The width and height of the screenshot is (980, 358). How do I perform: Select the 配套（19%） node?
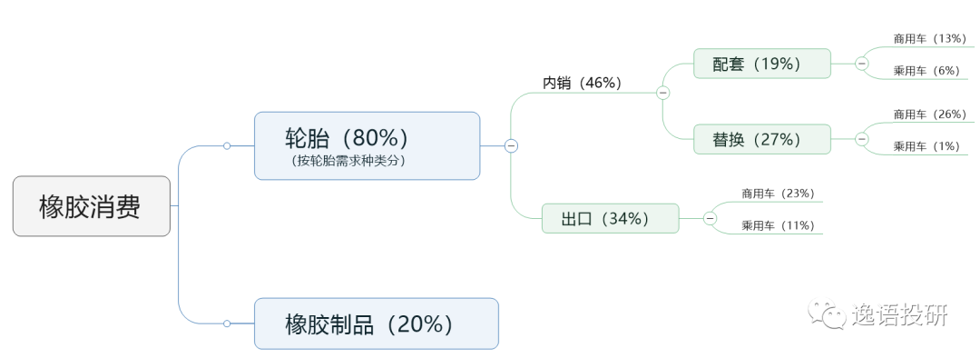762,64
